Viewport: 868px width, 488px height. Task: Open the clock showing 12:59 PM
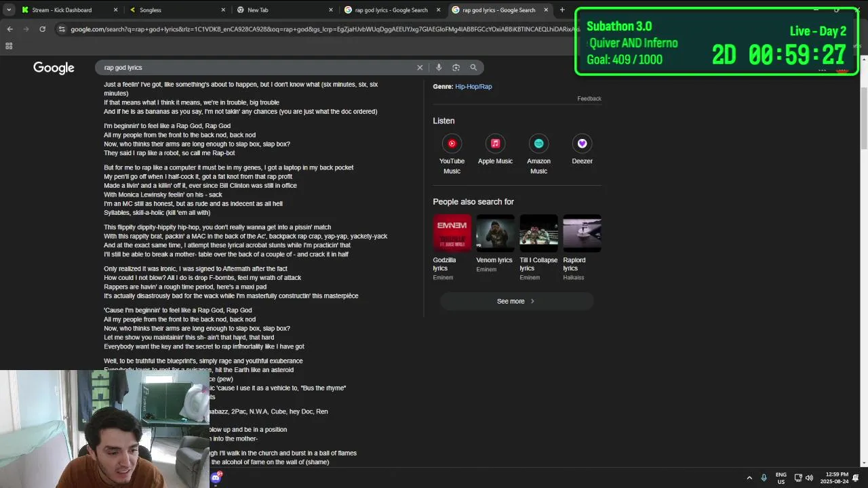833,478
